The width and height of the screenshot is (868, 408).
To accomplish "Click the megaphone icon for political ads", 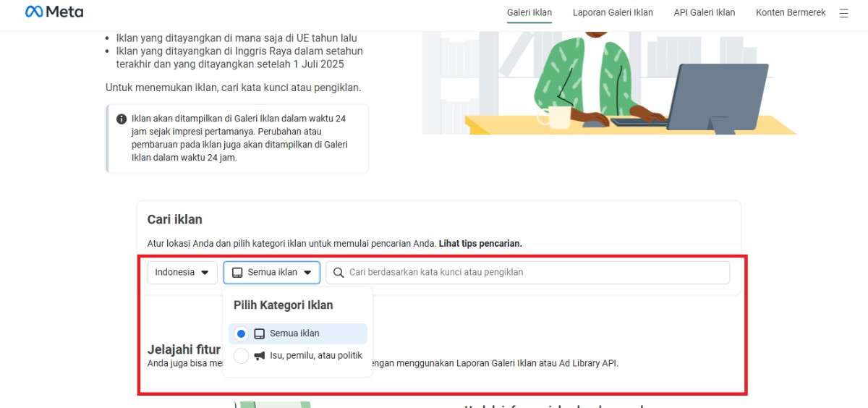I will click(260, 355).
